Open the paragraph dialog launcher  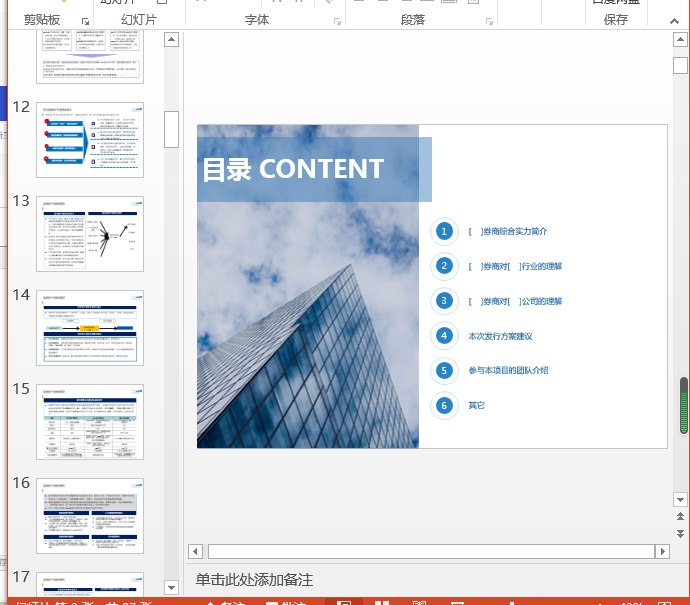point(489,21)
